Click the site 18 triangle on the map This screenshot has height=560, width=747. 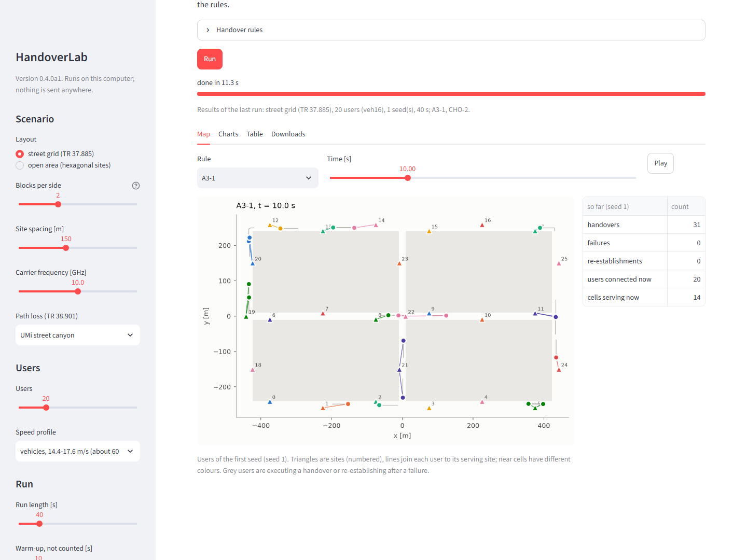click(x=253, y=370)
